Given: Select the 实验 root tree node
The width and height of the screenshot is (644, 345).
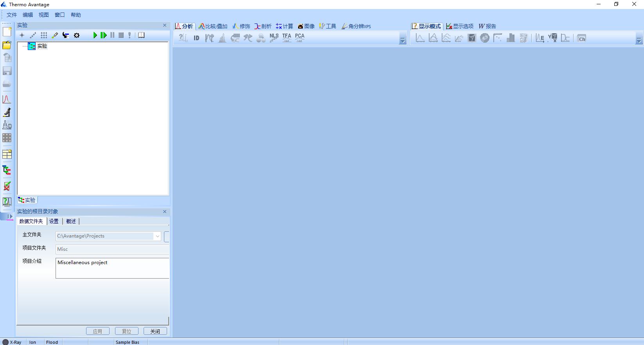Looking at the screenshot, I should [42, 46].
